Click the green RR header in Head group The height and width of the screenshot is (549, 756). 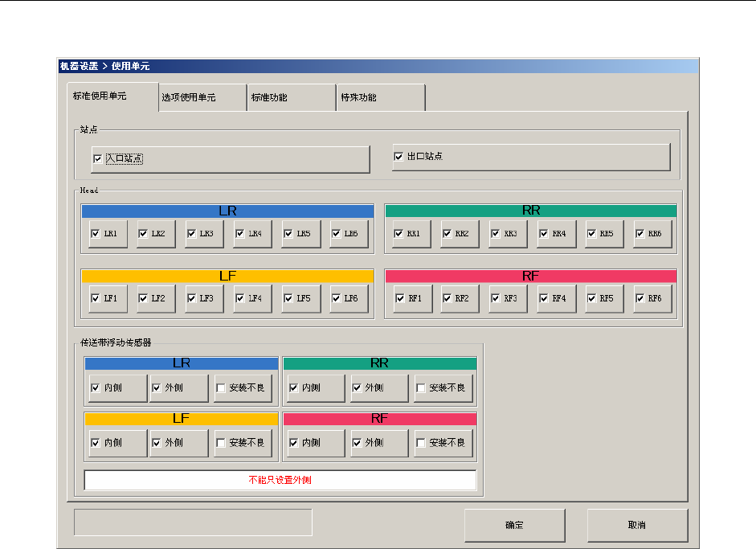click(531, 211)
